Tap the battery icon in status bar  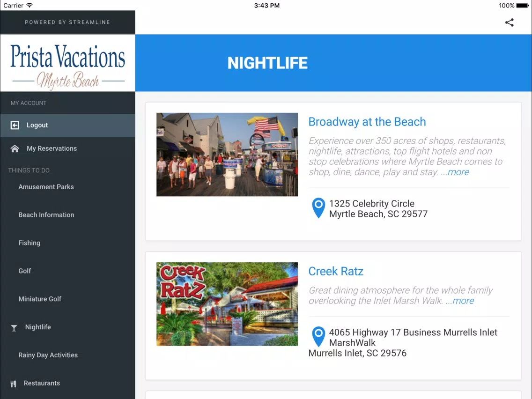(522, 6)
